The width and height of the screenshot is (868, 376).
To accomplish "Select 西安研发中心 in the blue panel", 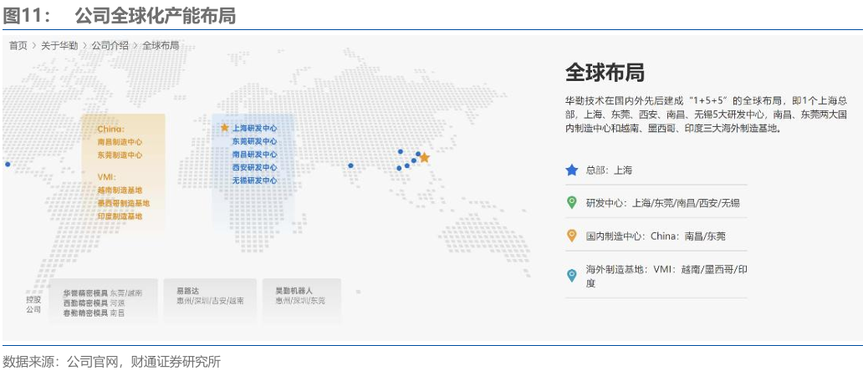I will [254, 167].
